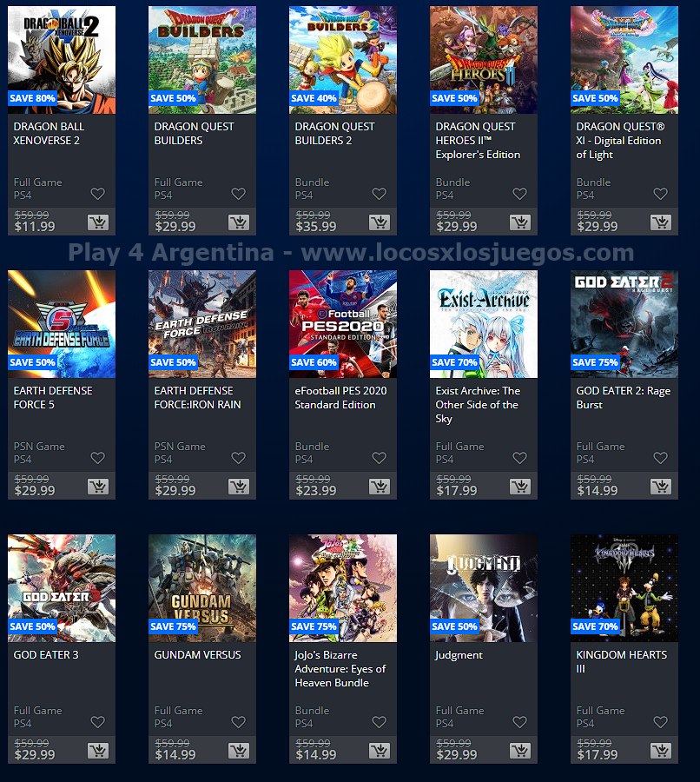Add eFootball PES 2020 to cart

pyautogui.click(x=379, y=487)
